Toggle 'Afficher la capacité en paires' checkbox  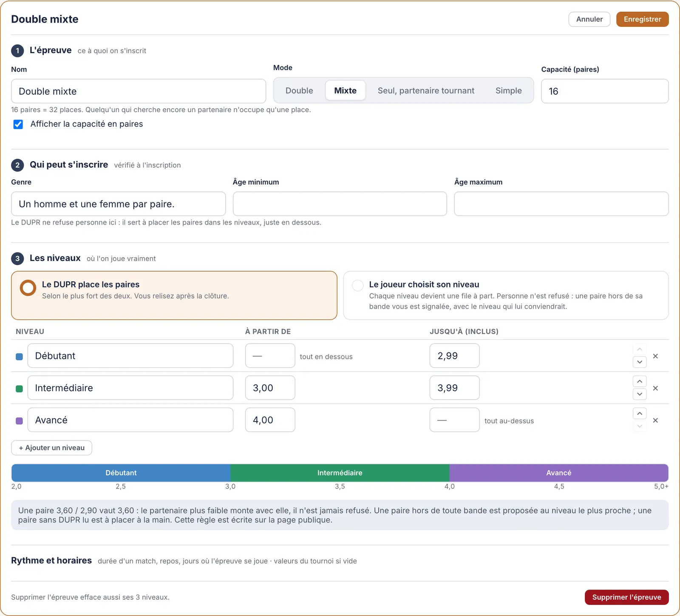click(x=18, y=124)
